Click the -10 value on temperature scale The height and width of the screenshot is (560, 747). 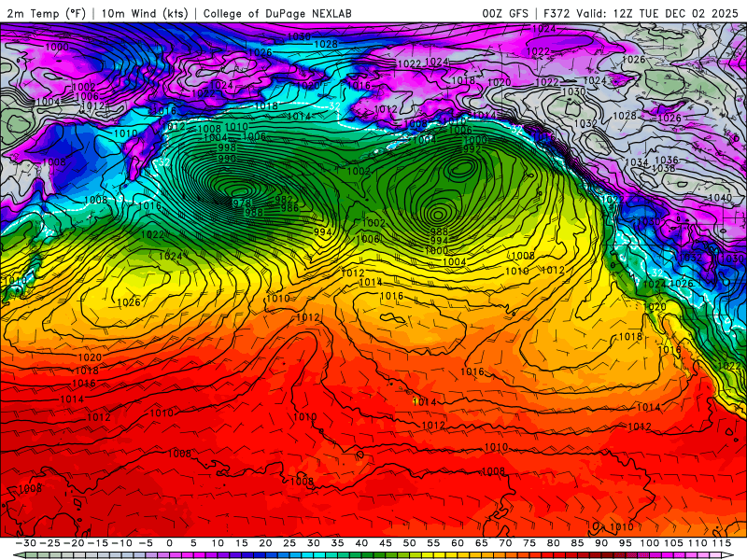(121, 543)
